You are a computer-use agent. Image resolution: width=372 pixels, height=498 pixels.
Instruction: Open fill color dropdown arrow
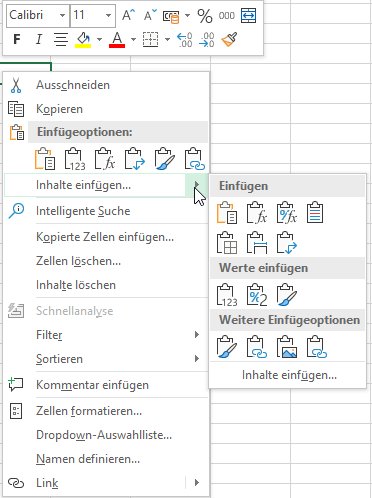pos(99,40)
